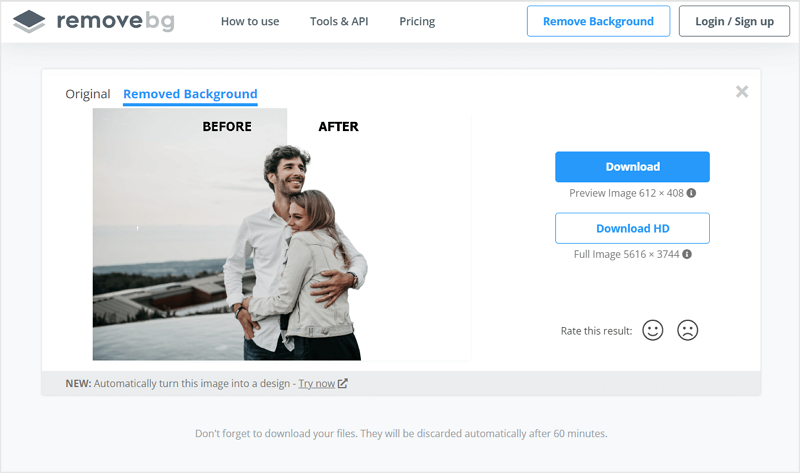
Task: Click the external-link icon after Try now
Action: click(343, 383)
